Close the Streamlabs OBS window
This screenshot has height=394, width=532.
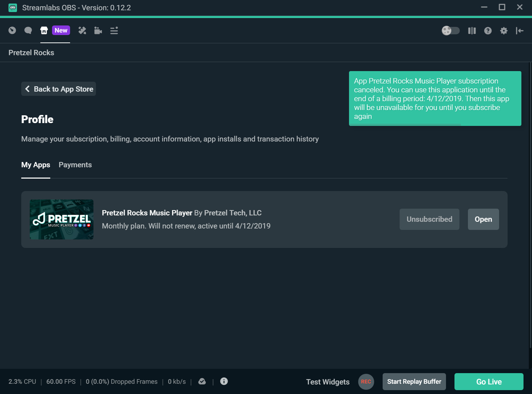(x=520, y=7)
